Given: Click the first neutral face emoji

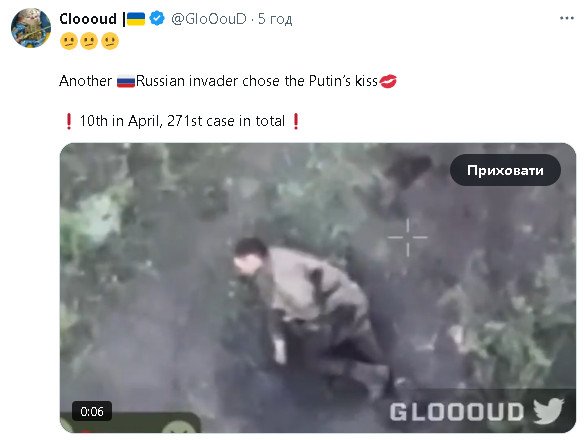Looking at the screenshot, I should (x=69, y=41).
